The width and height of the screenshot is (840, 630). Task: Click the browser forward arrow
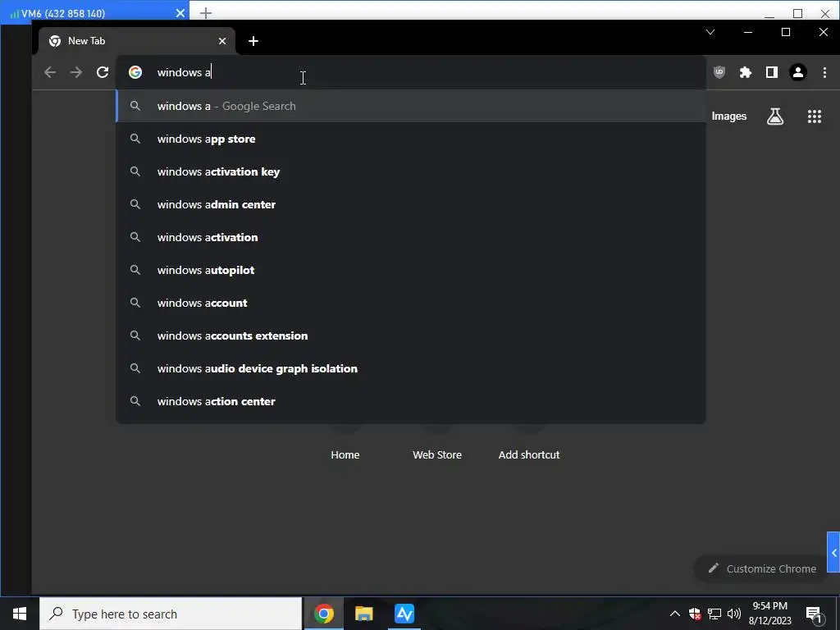click(x=76, y=72)
